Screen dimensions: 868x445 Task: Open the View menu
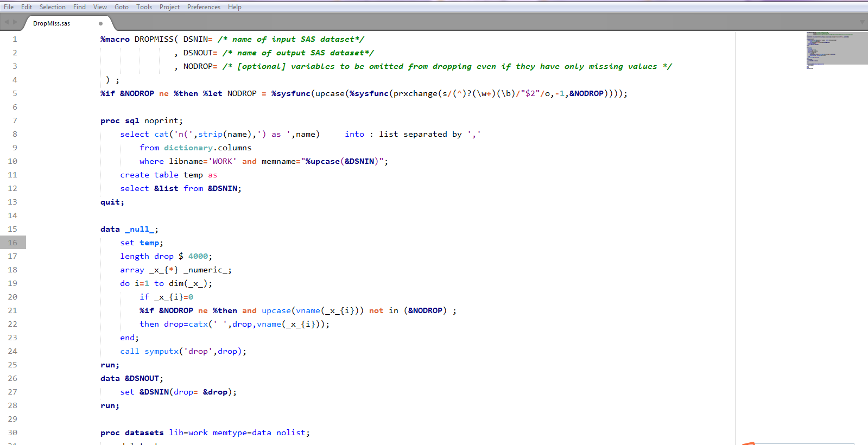click(100, 7)
